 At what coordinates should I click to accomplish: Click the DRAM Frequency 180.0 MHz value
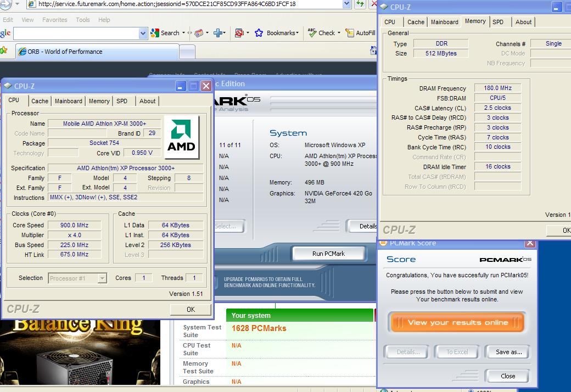point(497,88)
